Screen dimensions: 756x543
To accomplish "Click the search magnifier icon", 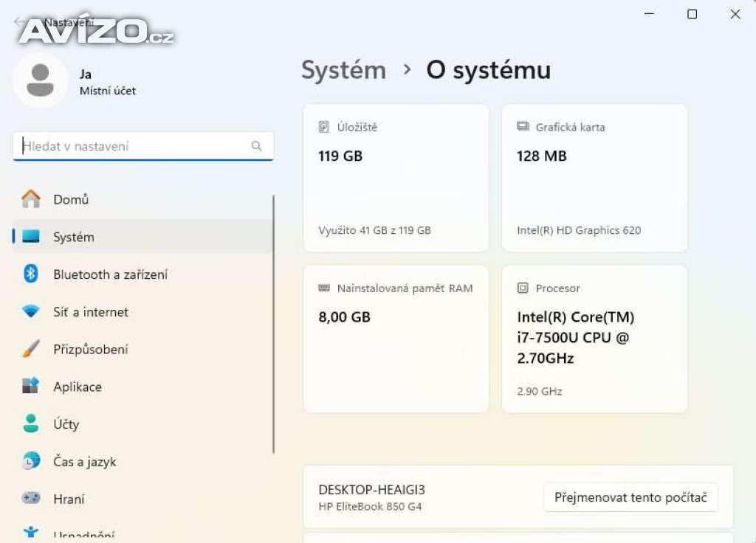I will (257, 146).
